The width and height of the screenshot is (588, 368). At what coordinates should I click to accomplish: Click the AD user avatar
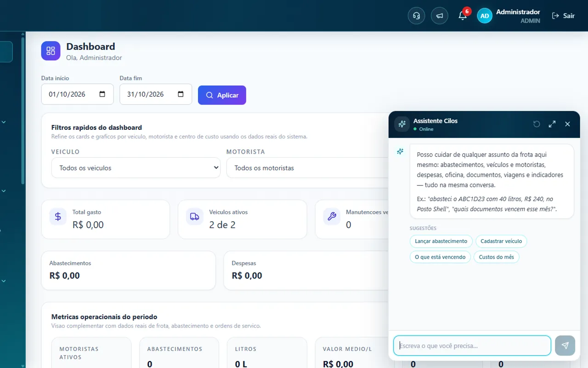click(485, 16)
